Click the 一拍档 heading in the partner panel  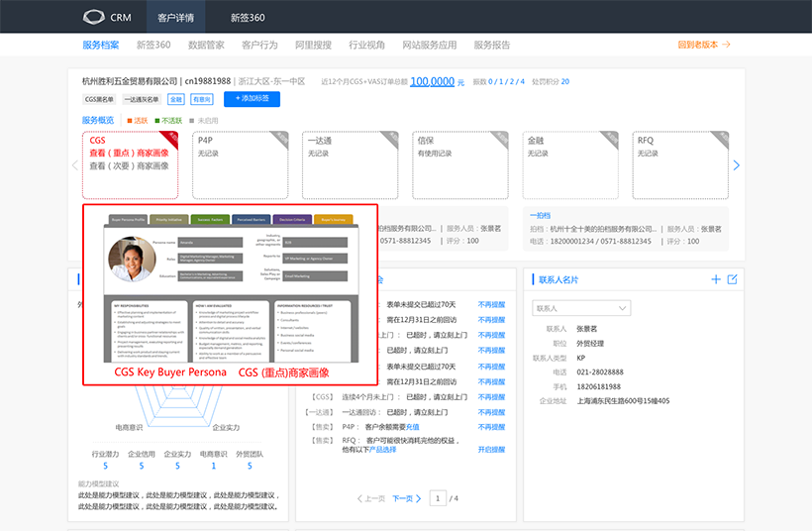(x=540, y=216)
